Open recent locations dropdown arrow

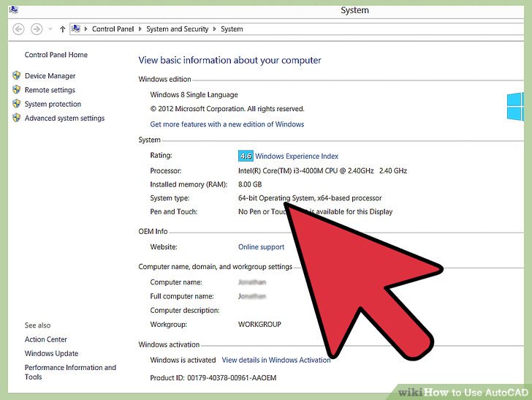[50, 29]
